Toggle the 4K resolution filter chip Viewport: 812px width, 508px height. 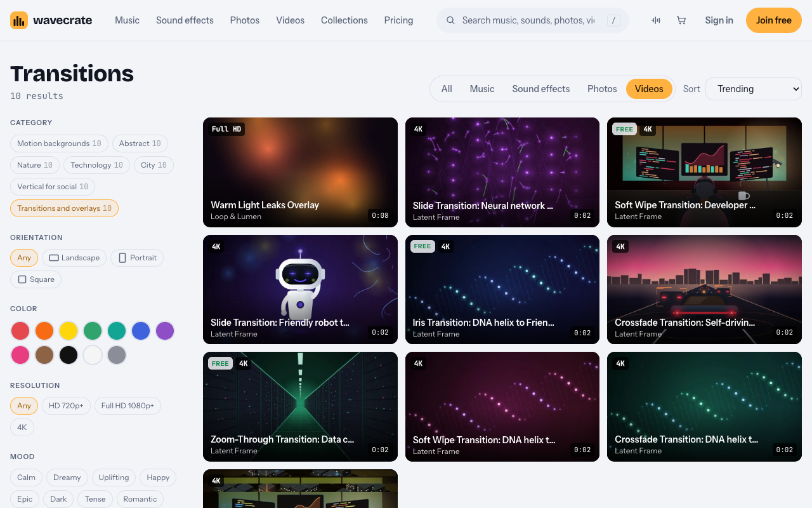(22, 427)
